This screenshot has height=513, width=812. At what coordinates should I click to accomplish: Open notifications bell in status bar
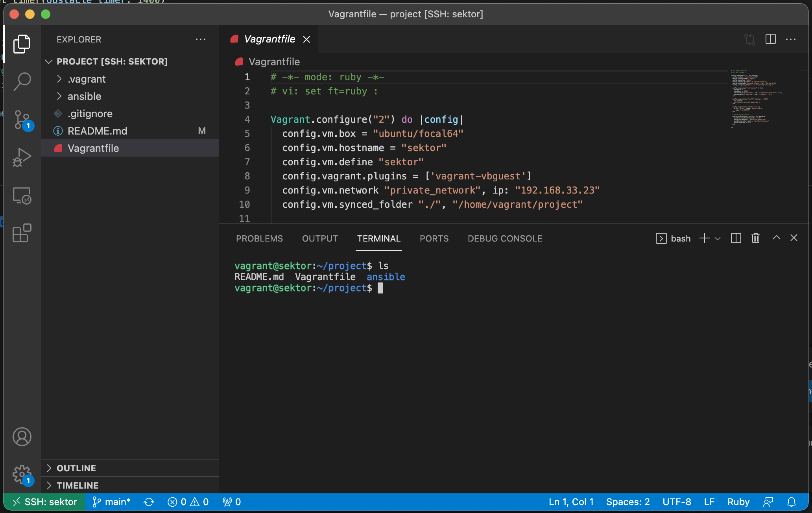pos(792,502)
